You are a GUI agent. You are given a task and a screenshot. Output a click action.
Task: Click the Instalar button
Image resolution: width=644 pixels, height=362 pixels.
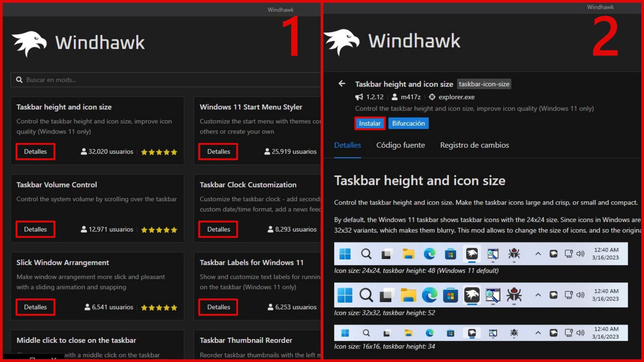coord(370,123)
